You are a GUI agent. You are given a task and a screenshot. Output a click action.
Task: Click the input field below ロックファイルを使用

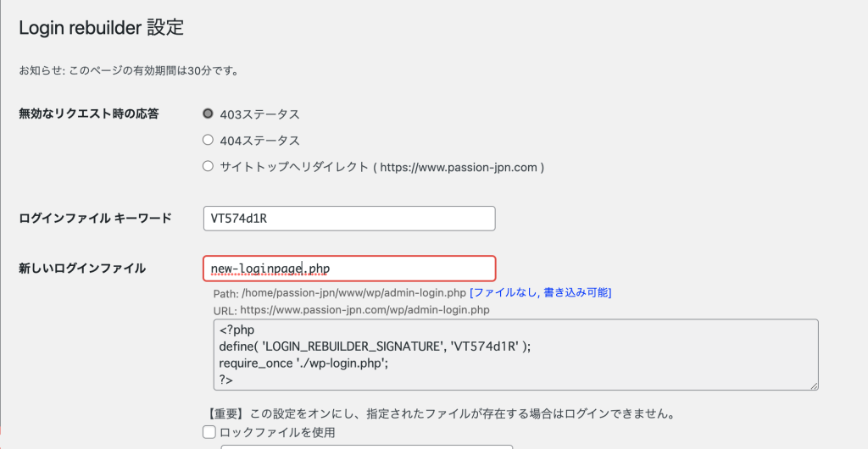(367, 446)
